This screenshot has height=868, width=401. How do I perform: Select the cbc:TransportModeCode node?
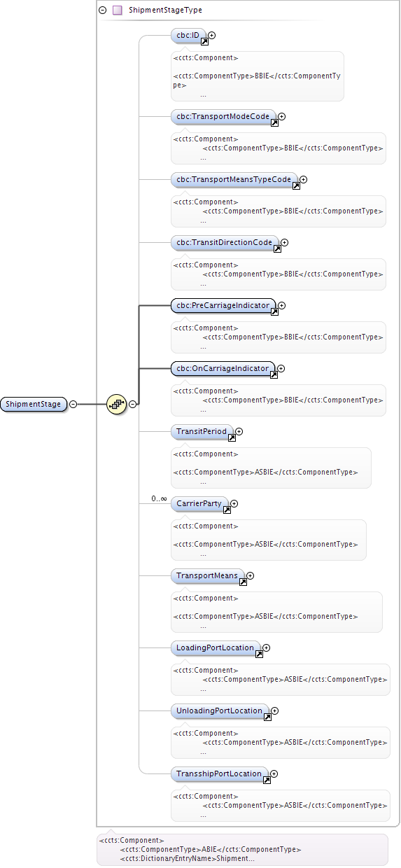[223, 117]
